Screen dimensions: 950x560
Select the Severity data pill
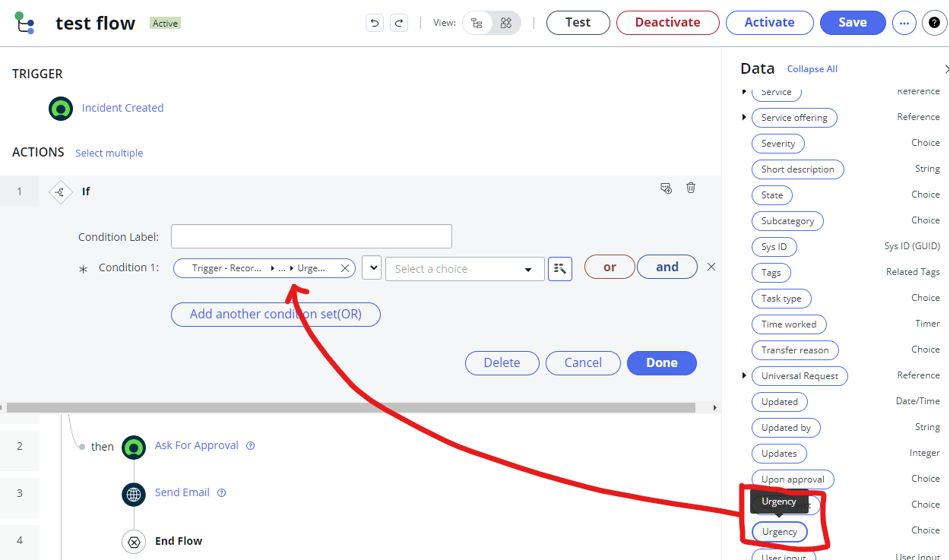pos(778,144)
